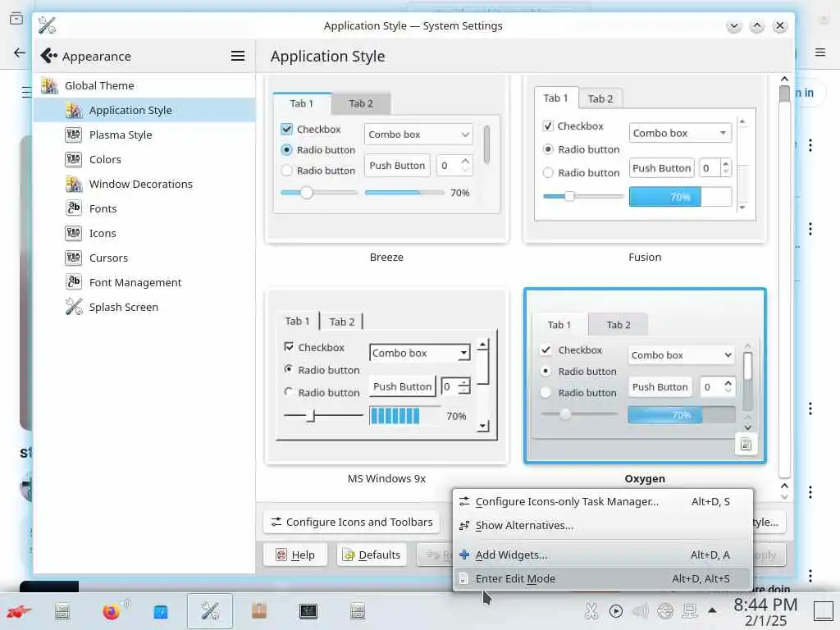Choose Add Widgets from the context menu
The image size is (840, 630).
pyautogui.click(x=602, y=555)
